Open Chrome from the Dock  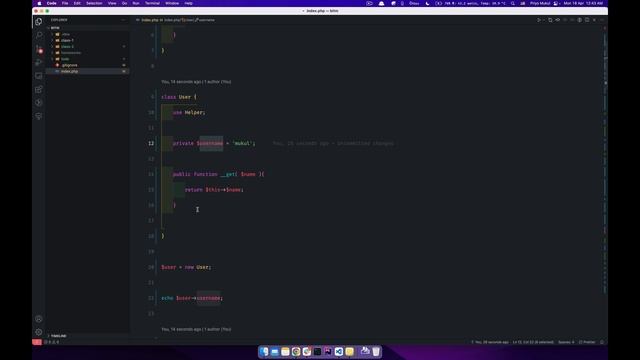coord(296,351)
